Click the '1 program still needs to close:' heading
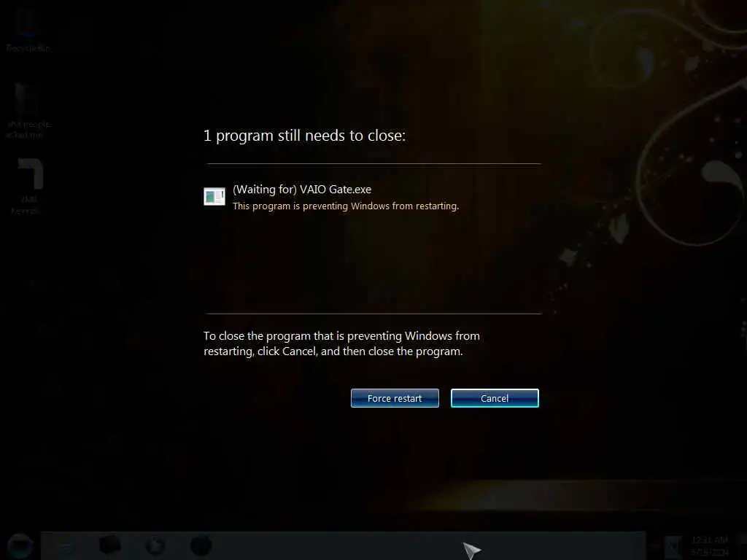This screenshot has height=560, width=747. pos(304,136)
